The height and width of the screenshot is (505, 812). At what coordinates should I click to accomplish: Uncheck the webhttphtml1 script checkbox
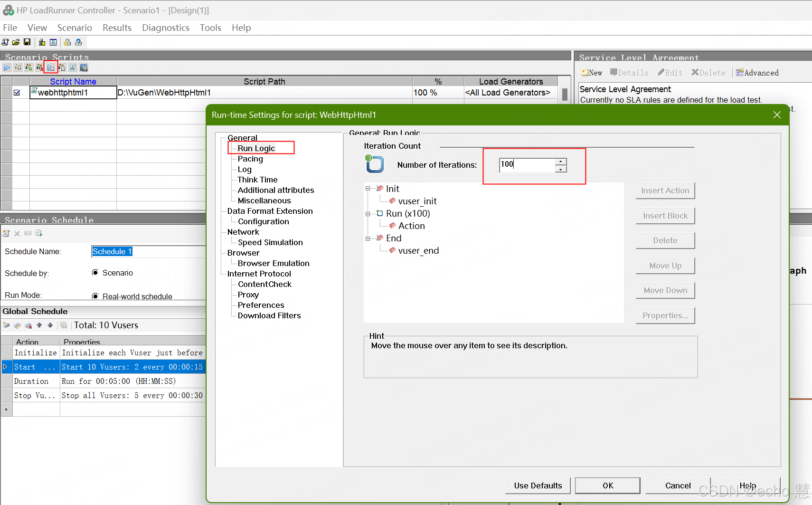click(x=17, y=93)
